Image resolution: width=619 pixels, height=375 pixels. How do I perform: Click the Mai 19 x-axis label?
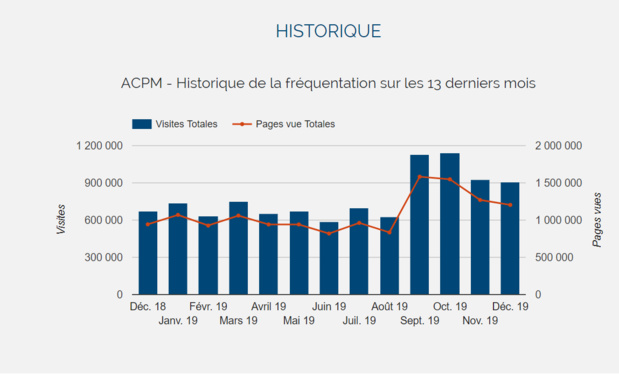(x=299, y=321)
